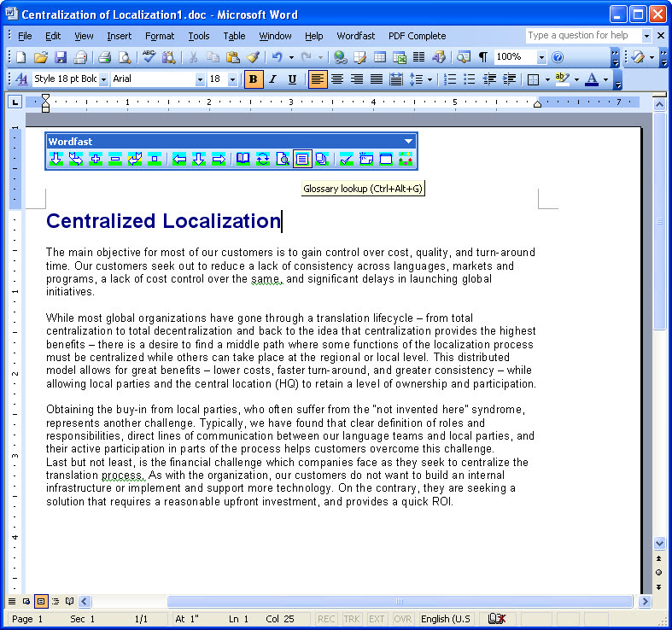Click the Wordfast Next segment down-arrow icon
Screen dimensions: 672x630
[56, 159]
